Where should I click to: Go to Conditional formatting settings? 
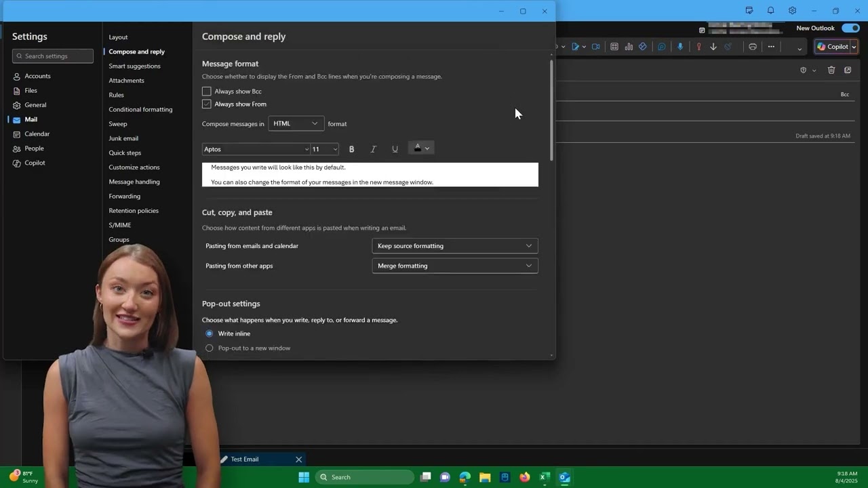point(140,109)
